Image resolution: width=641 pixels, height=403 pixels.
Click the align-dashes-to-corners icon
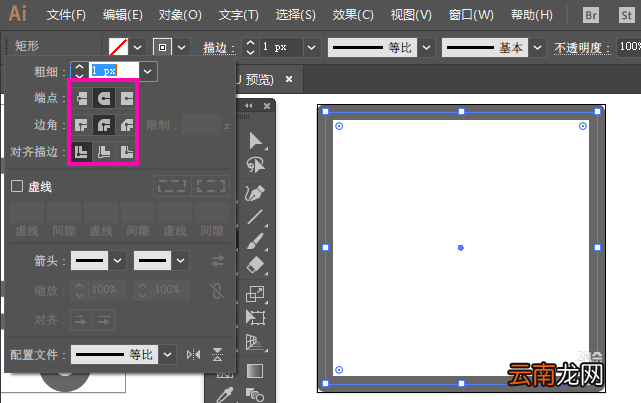211,186
